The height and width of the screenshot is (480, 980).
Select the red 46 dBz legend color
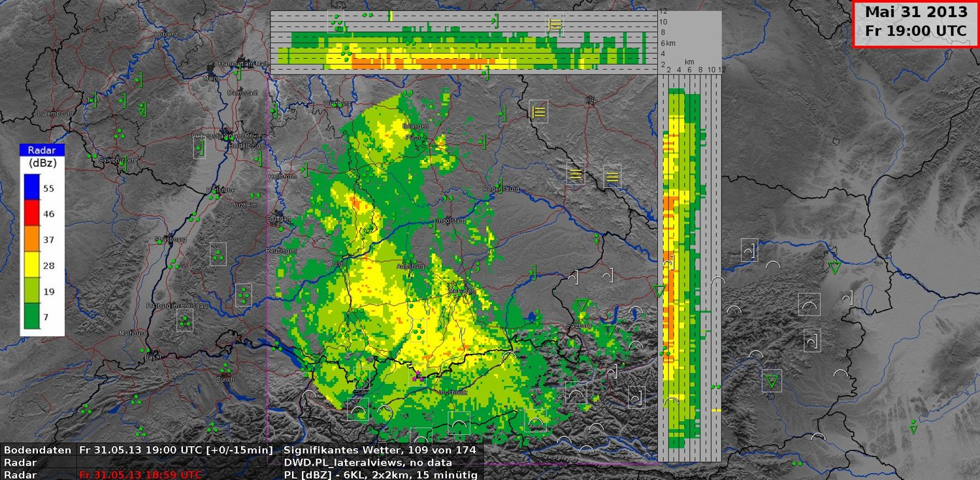coord(31,214)
